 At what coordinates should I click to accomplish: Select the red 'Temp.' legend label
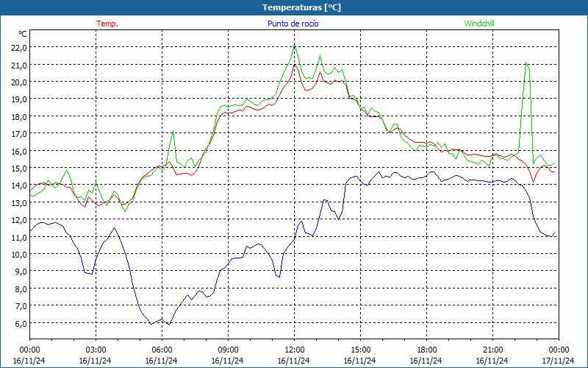[x=107, y=24]
